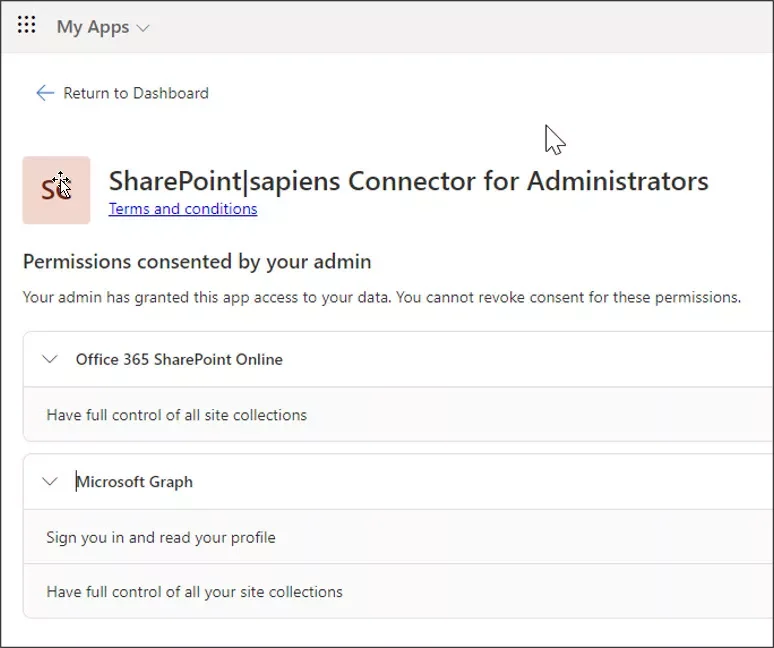Click 'Permissions consented by your admin' heading
The image size is (774, 648).
point(197,262)
